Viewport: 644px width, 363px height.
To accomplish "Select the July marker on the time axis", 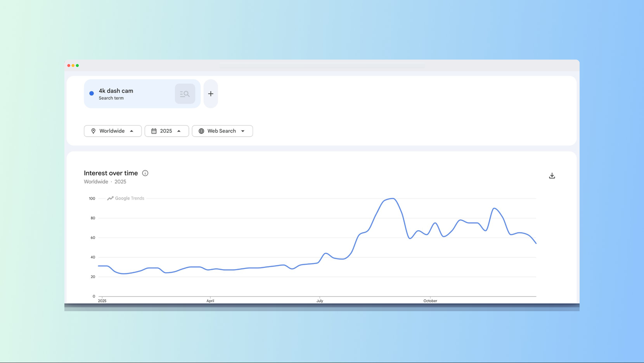I will pos(320,300).
